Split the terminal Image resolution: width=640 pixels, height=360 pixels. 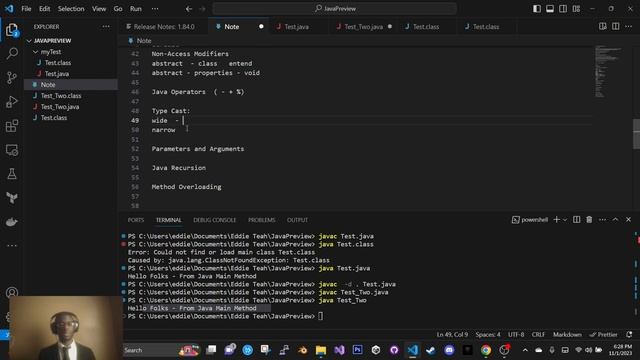[x=576, y=220]
